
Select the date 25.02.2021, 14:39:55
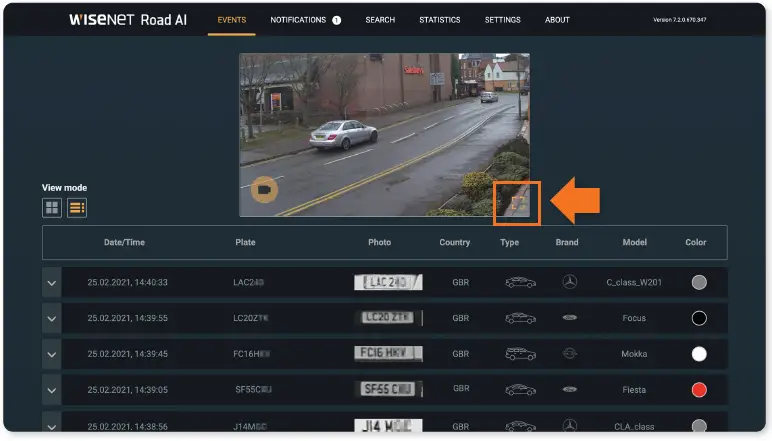[128, 318]
